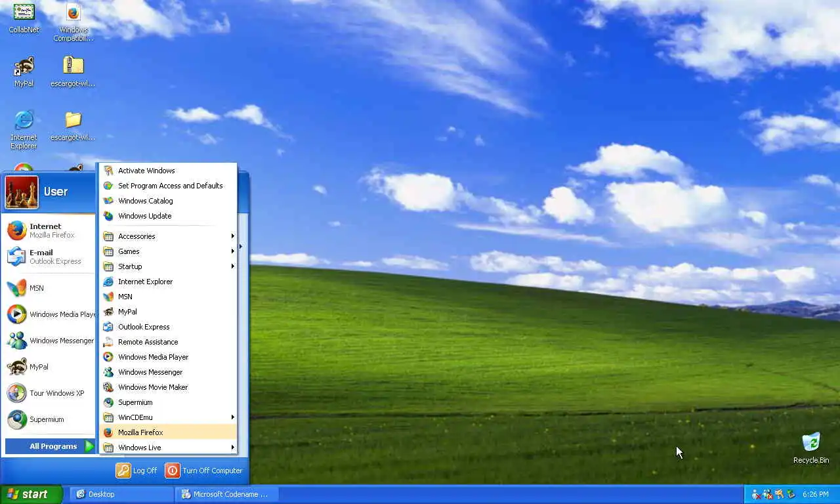This screenshot has height=504, width=840.
Task: Choose Windows Messenger in All Programs list
Action: coord(168,372)
